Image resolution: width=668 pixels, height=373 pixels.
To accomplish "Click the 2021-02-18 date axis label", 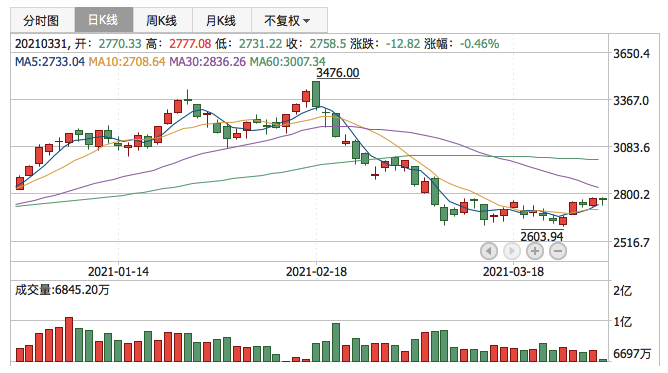I will tap(316, 272).
